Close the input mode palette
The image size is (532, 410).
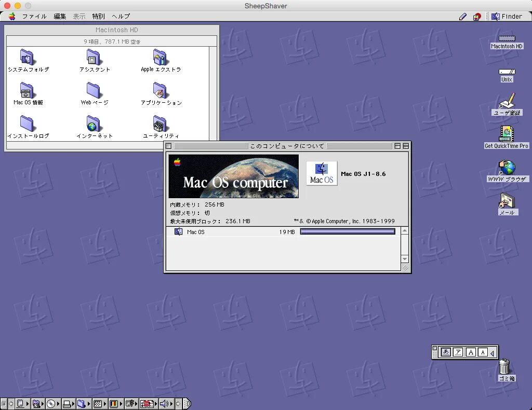point(435,348)
